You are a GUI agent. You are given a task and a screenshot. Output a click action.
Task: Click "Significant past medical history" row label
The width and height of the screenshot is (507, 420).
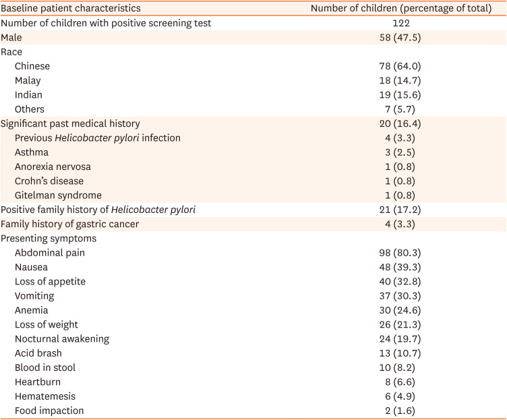70,123
